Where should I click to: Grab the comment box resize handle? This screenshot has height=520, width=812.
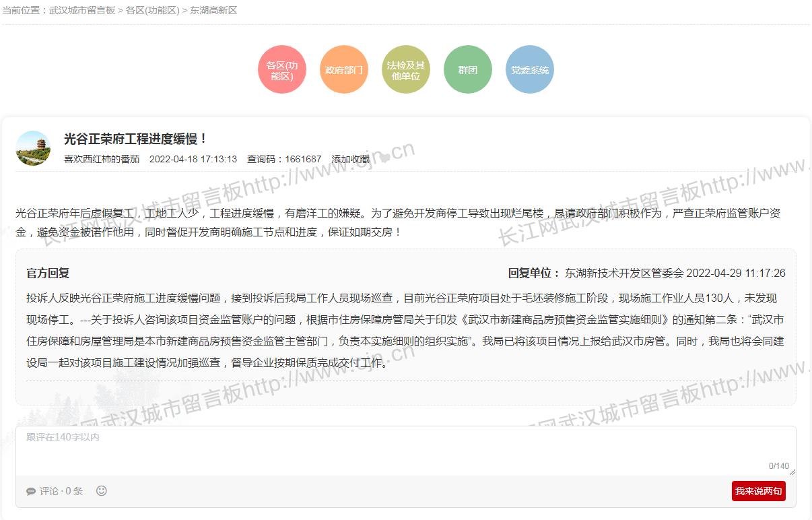792,472
